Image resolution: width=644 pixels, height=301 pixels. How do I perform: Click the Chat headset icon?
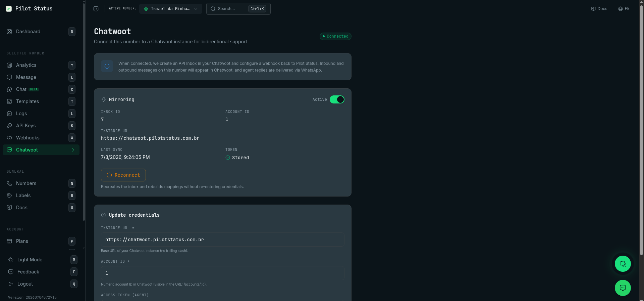coord(9,89)
